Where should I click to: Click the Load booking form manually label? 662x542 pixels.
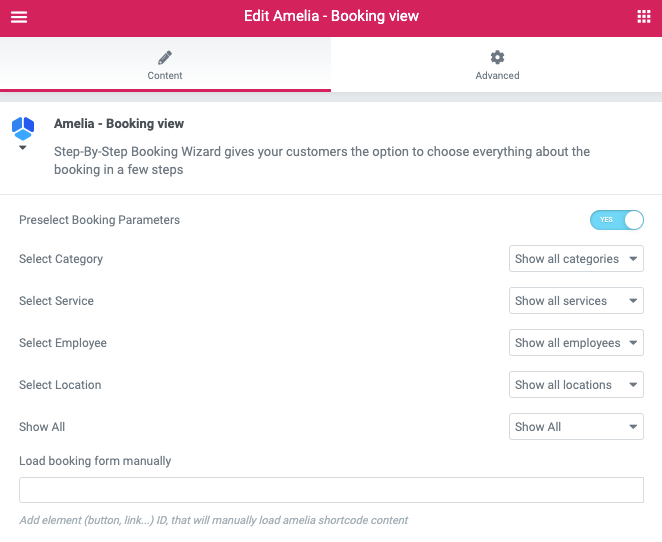[x=95, y=461]
